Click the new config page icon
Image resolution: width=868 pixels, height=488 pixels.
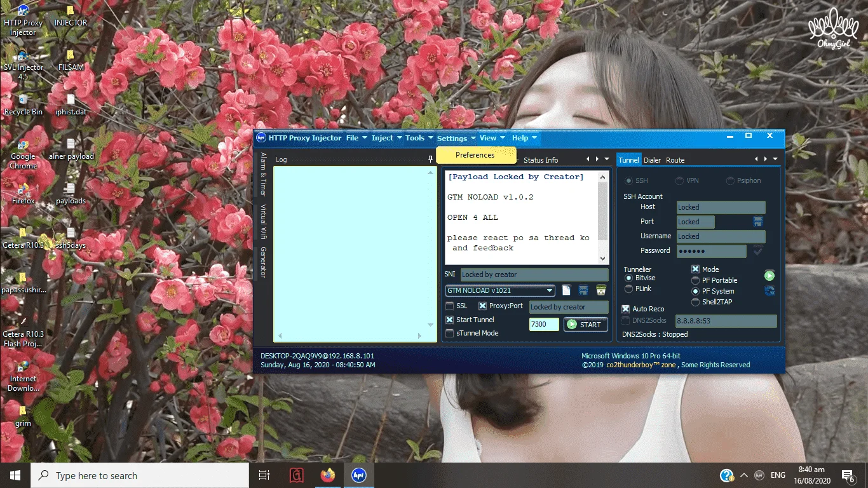[566, 290]
